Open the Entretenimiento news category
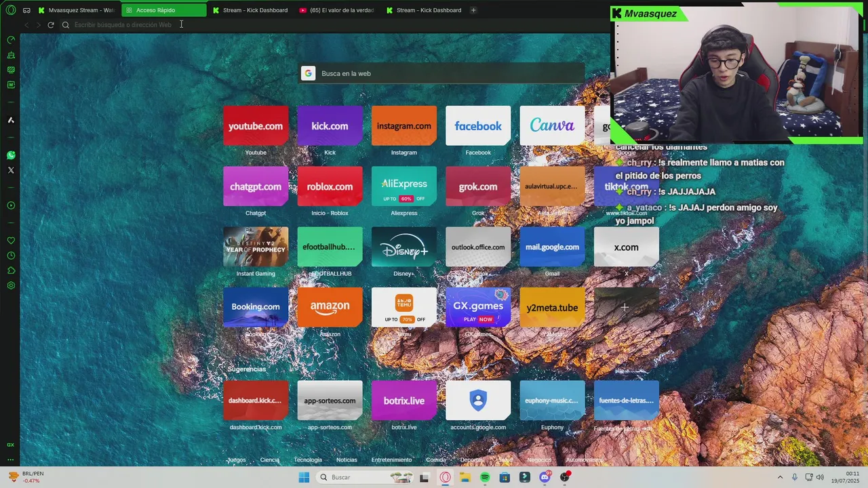 391,460
